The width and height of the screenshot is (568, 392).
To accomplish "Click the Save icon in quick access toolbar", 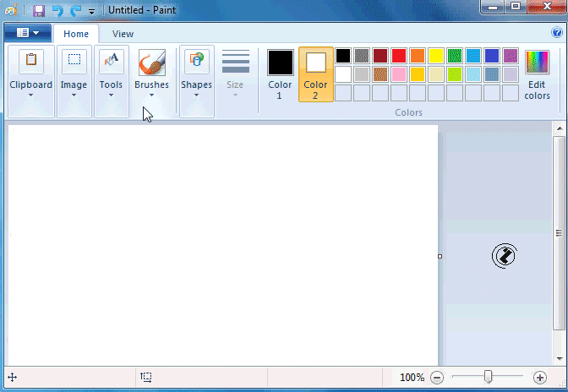I will [x=39, y=11].
